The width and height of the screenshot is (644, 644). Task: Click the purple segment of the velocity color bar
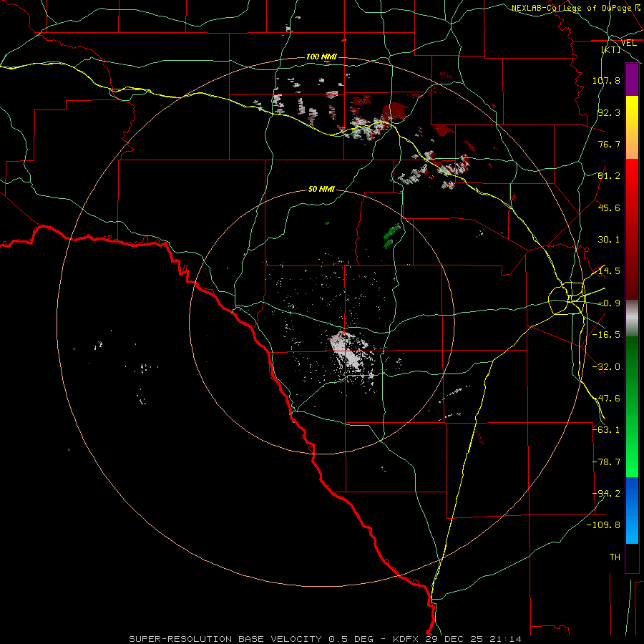(632, 80)
